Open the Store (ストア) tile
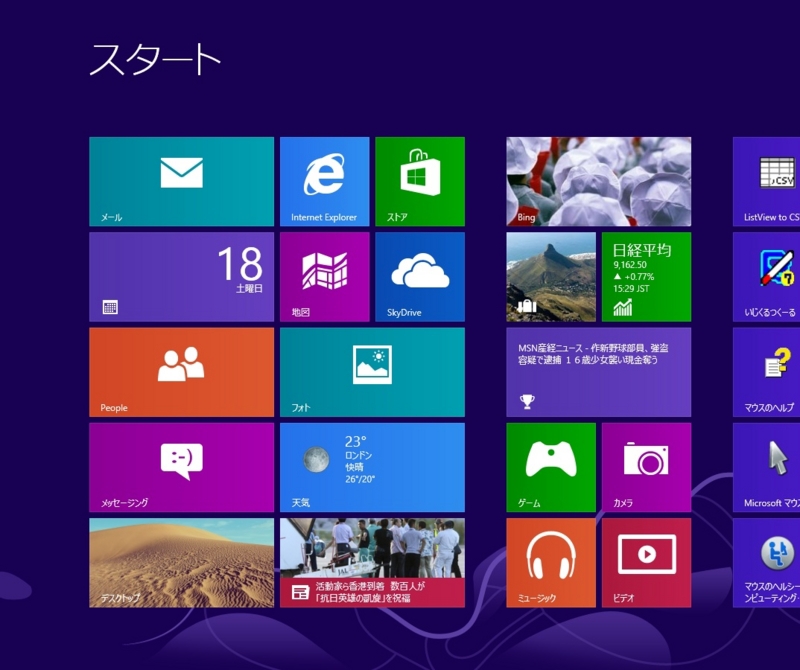 [x=420, y=181]
